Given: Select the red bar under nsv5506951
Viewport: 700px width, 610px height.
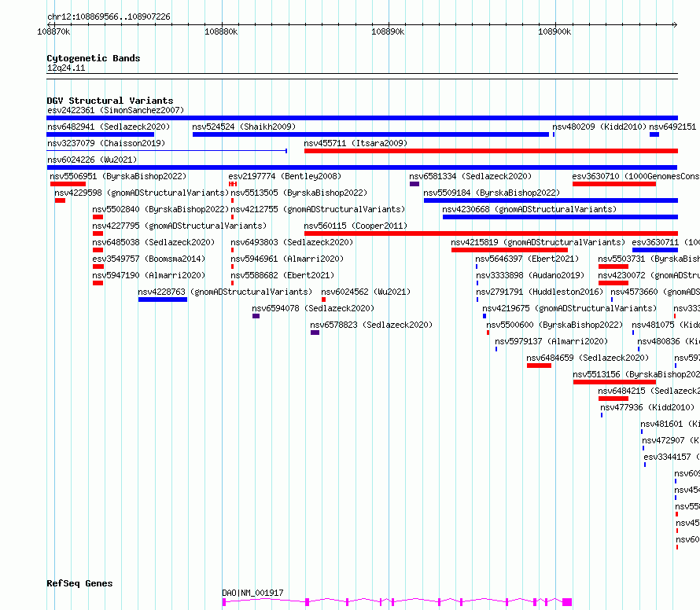Looking at the screenshot, I should pyautogui.click(x=68, y=184).
